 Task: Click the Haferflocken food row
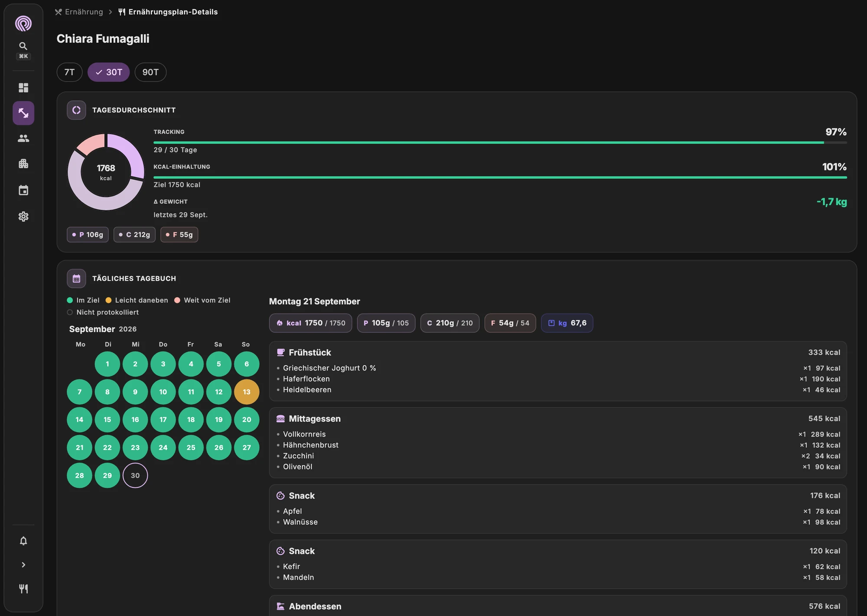tap(558, 379)
